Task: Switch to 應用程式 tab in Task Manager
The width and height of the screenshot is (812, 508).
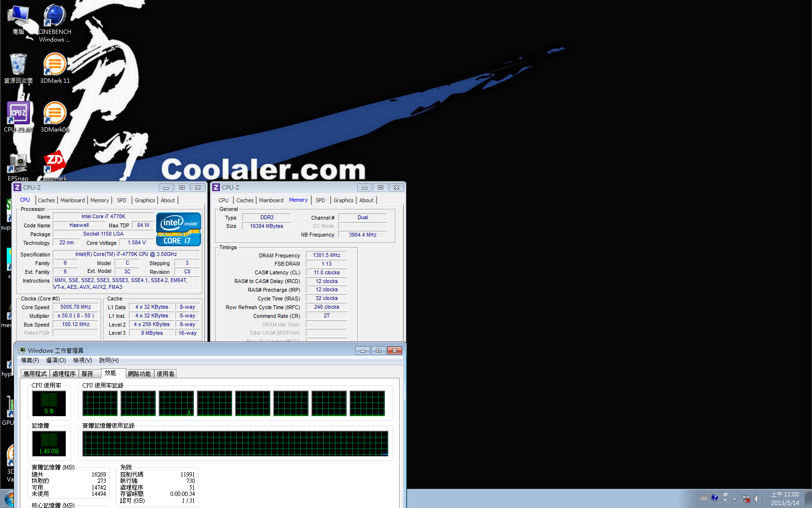Action: 35,374
